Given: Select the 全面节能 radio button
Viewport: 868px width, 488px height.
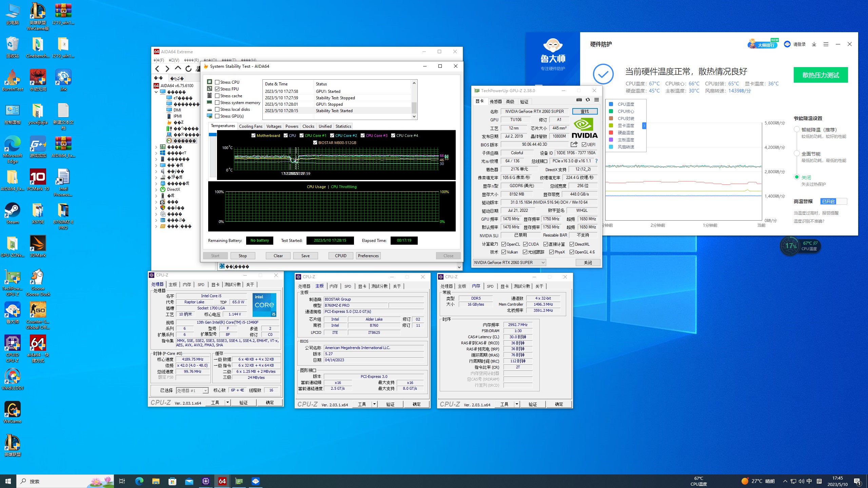Looking at the screenshot, I should (x=797, y=154).
